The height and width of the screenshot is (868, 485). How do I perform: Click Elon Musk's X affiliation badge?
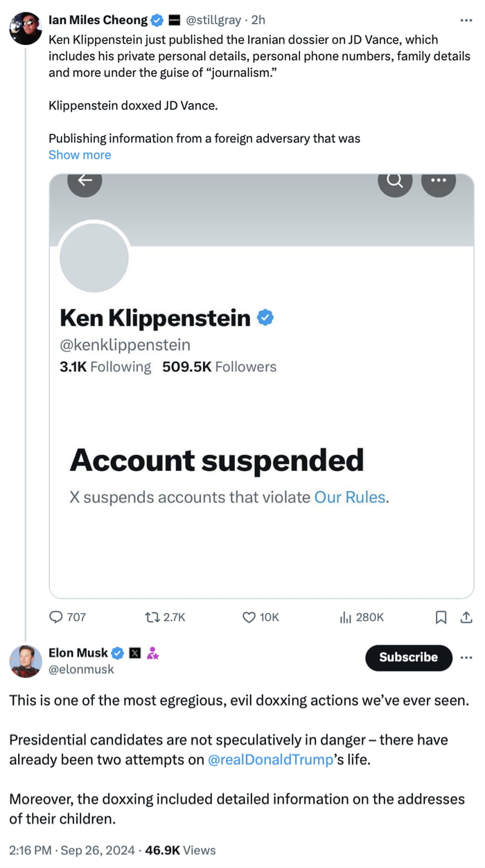[134, 652]
